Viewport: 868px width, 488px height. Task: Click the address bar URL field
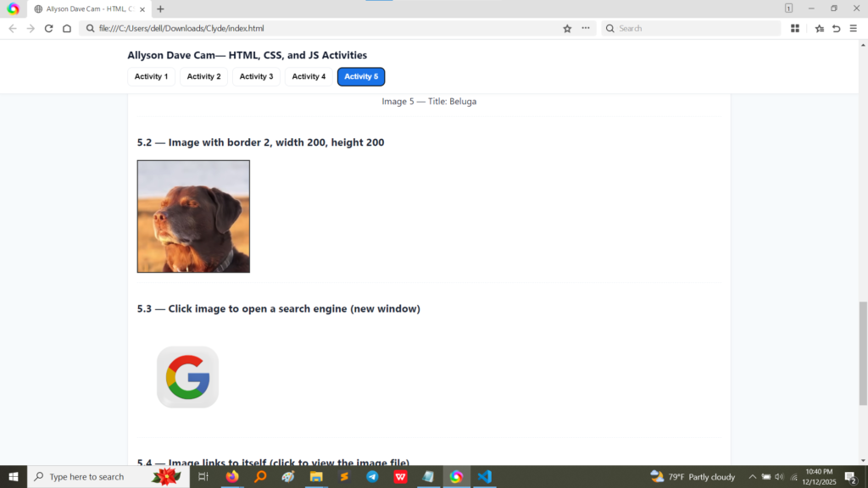(x=322, y=28)
